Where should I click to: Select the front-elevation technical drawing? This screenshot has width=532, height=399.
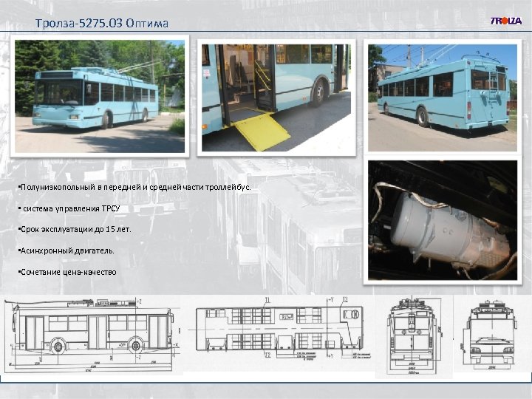point(491,335)
